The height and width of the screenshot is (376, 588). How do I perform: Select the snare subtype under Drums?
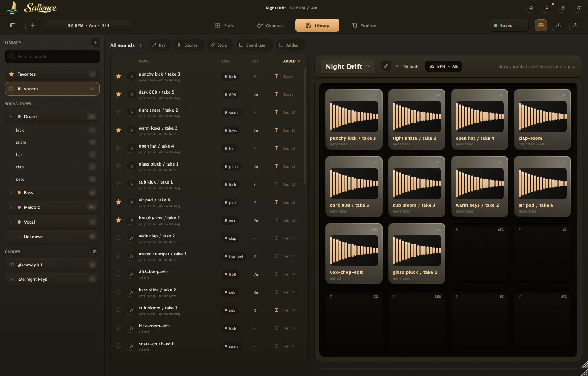coord(52,142)
